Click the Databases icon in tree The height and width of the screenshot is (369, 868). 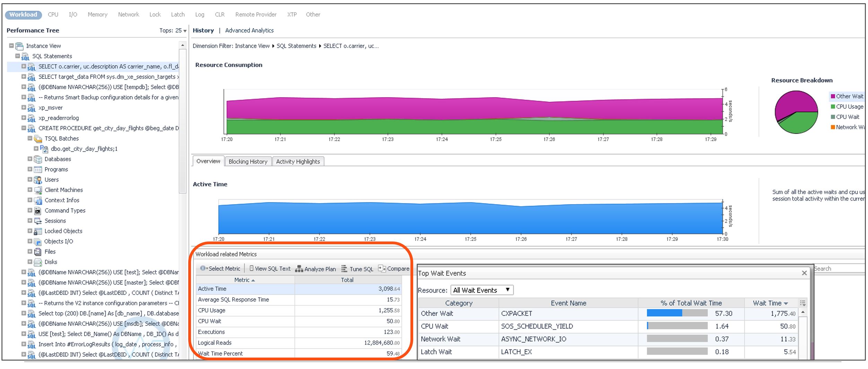(38, 159)
